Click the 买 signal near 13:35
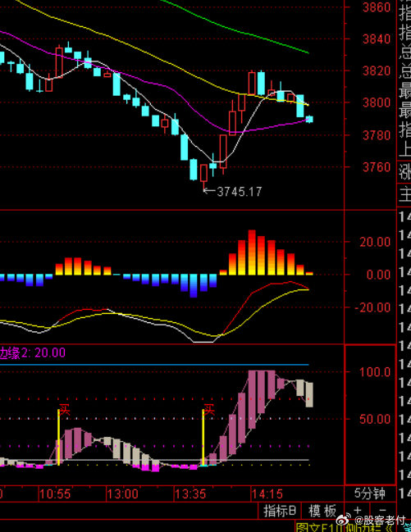The height and width of the screenshot is (532, 411). coord(209,410)
